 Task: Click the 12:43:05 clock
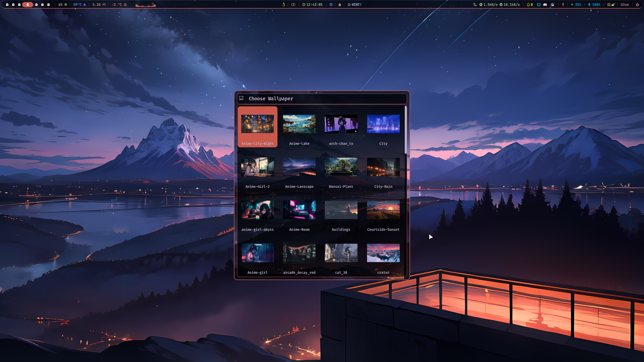(312, 5)
